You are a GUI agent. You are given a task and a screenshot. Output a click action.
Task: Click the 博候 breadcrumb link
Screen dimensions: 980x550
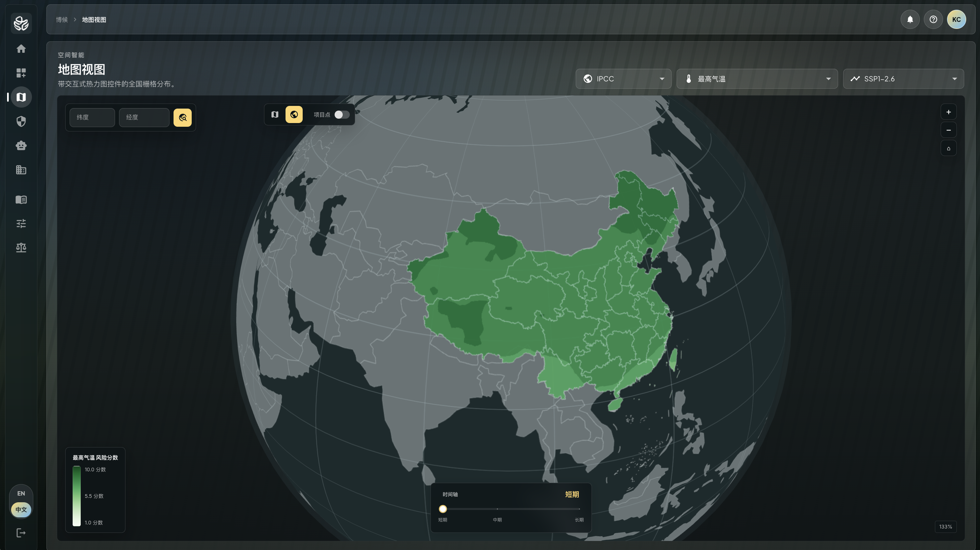point(62,20)
